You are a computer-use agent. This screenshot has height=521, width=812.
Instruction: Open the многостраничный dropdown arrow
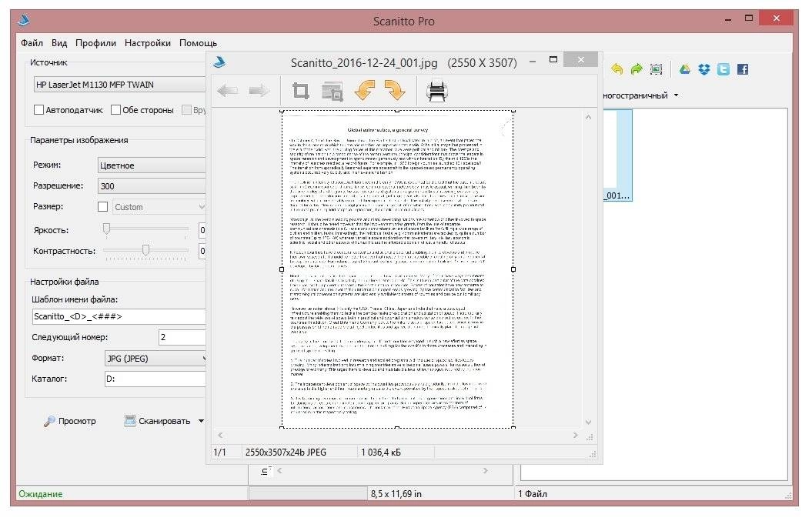(676, 95)
